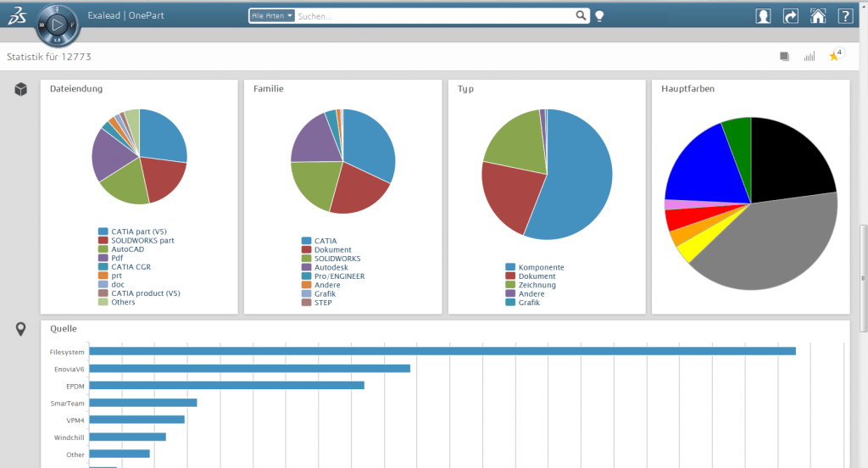Click the EnoviaV6 bar in Quelle chart
Screen dimensions: 868x468
click(x=250, y=368)
